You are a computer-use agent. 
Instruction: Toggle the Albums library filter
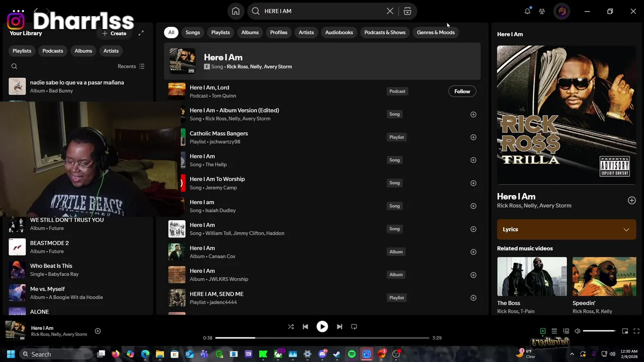pyautogui.click(x=84, y=51)
